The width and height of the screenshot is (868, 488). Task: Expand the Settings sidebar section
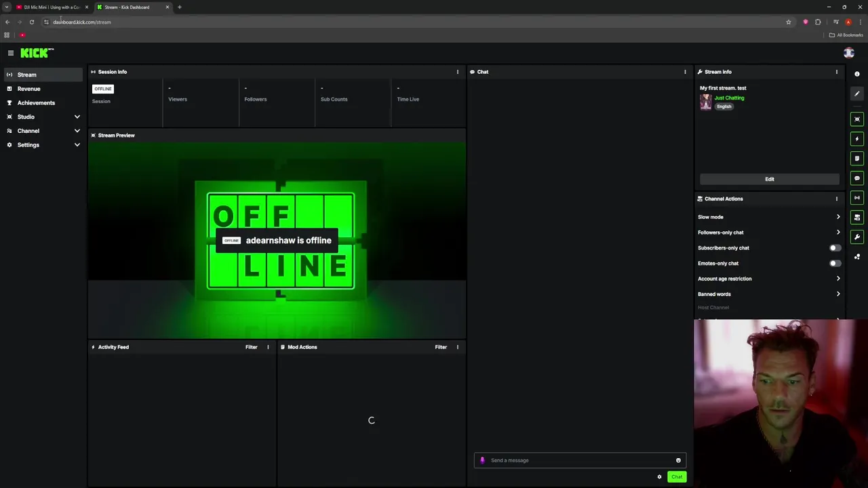(x=77, y=145)
